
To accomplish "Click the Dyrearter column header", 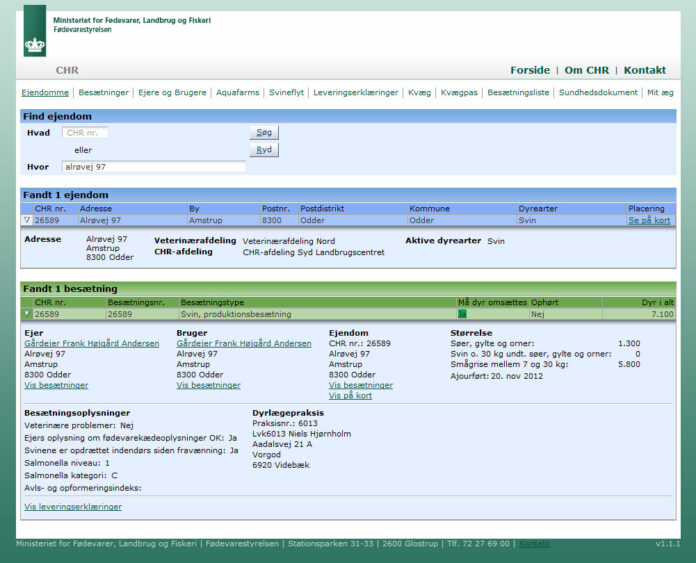I will (x=538, y=208).
